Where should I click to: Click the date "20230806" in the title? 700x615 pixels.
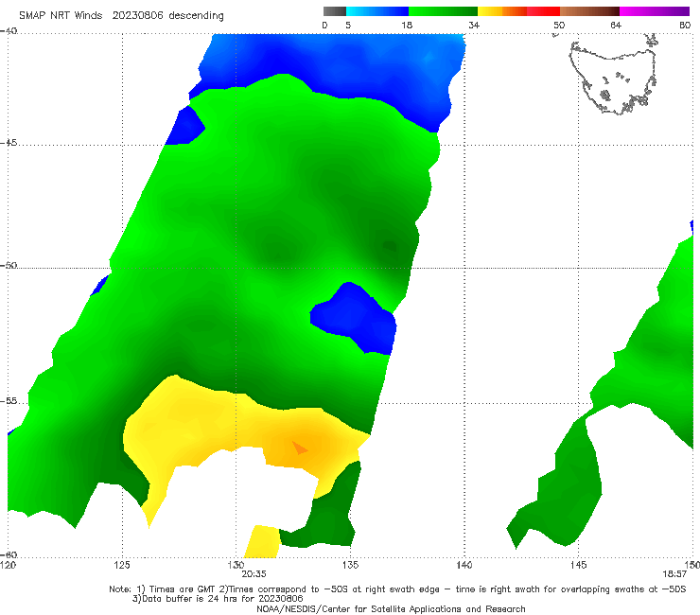[137, 15]
